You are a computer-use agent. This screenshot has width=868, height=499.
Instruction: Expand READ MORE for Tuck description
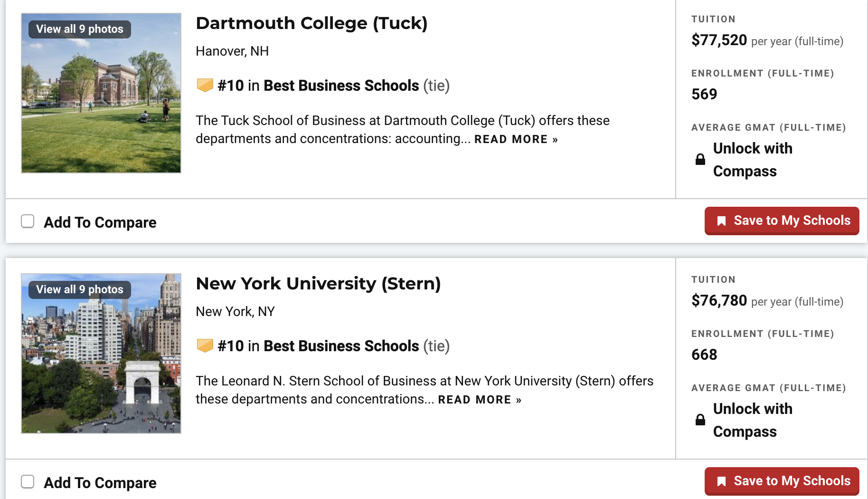click(x=516, y=139)
